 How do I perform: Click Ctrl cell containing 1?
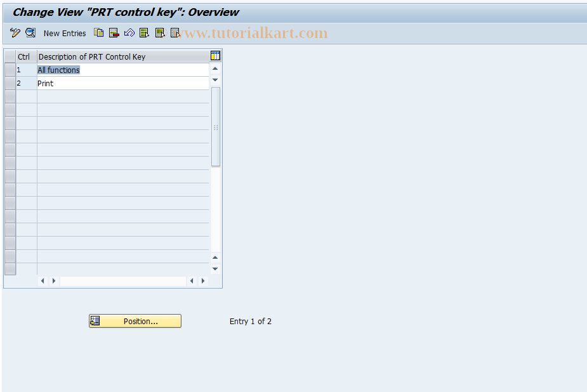tap(26, 70)
